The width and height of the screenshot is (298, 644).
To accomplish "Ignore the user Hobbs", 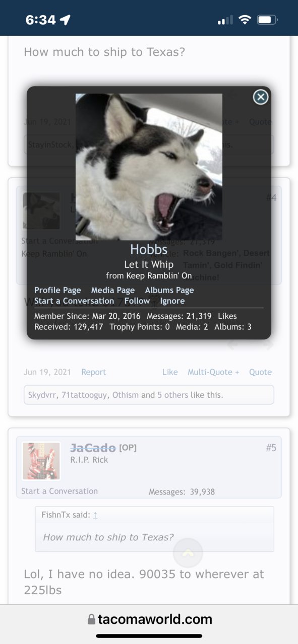I will (x=172, y=301).
